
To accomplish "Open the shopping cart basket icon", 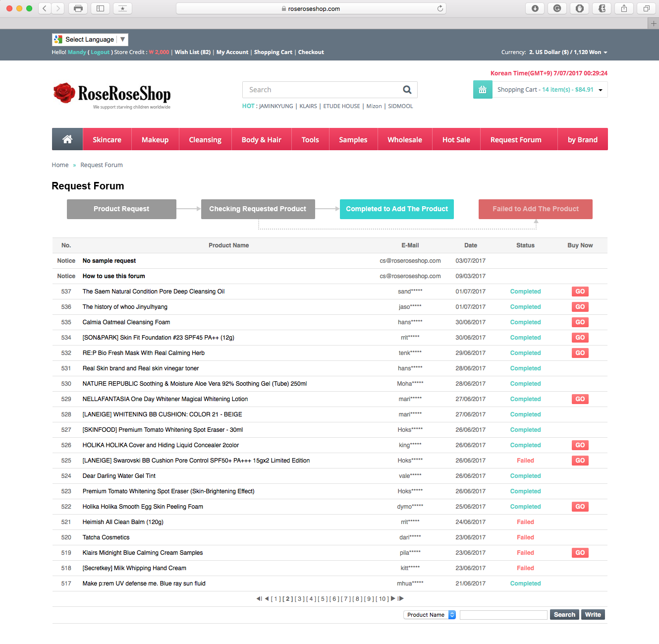I will (483, 90).
